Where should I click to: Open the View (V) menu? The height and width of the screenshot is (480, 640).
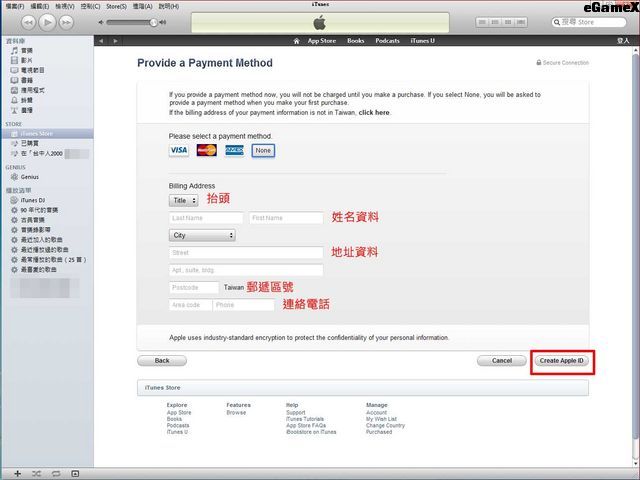pyautogui.click(x=65, y=7)
